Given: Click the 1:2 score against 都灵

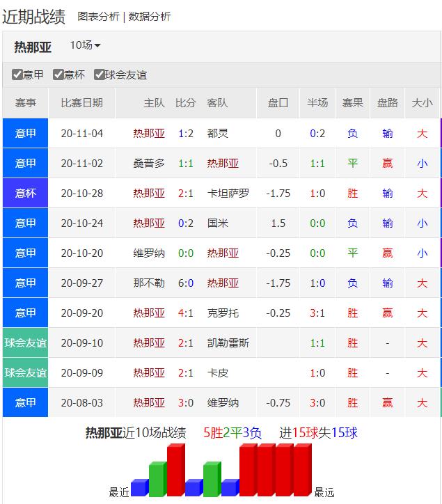Looking at the screenshot, I should (x=186, y=134).
